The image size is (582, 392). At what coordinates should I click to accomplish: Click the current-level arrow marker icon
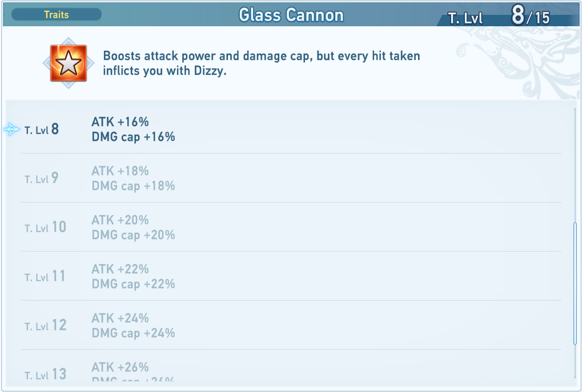[x=11, y=130]
